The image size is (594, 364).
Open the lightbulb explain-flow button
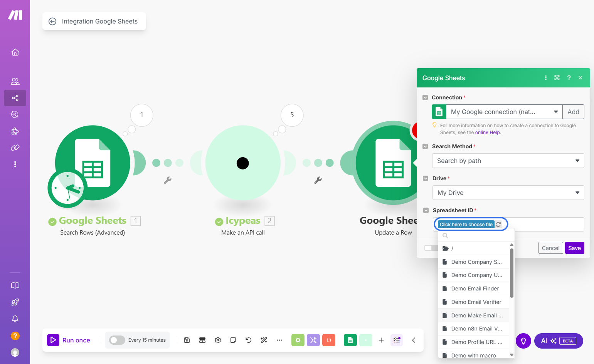[x=523, y=341]
